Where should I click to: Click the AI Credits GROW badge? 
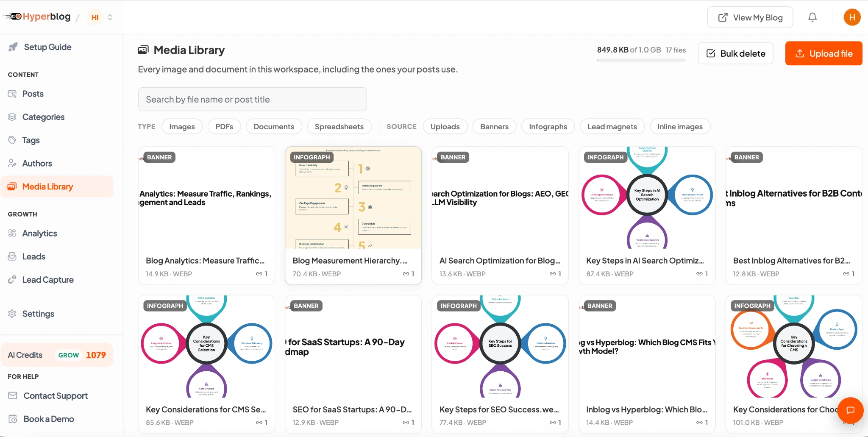point(69,355)
